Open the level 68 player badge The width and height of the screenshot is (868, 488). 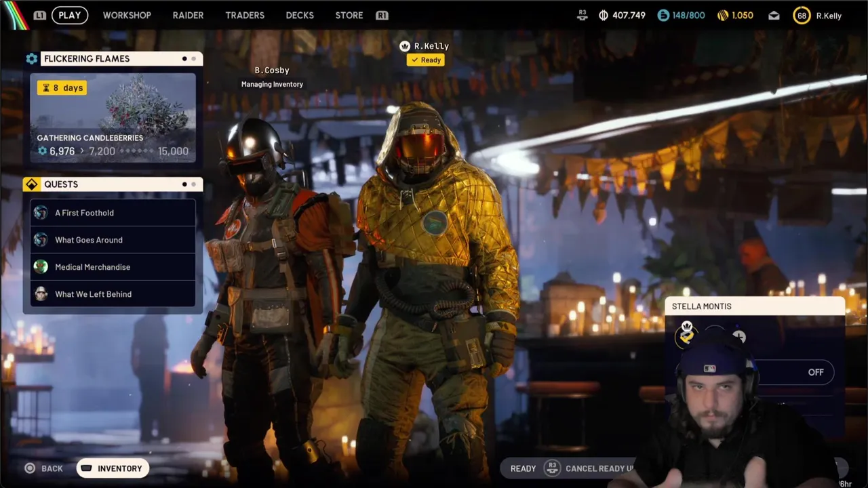click(802, 16)
